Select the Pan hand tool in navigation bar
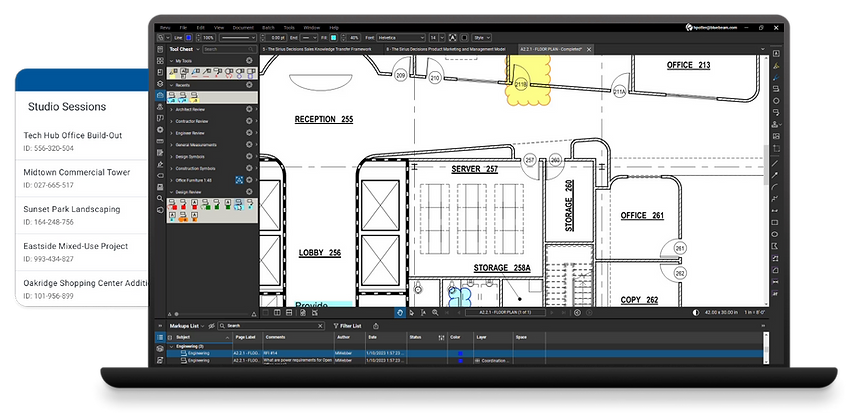The width and height of the screenshot is (855, 420). point(399,312)
